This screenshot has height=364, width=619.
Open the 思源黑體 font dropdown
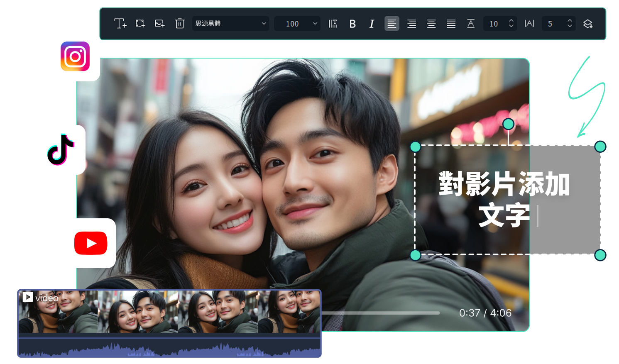point(230,24)
